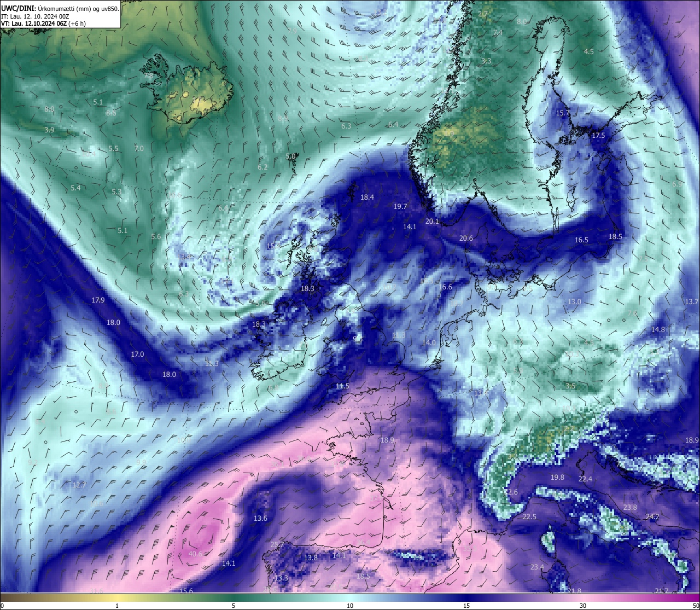Click the VT valid time 06Z (+6 h) line

coord(43,24)
